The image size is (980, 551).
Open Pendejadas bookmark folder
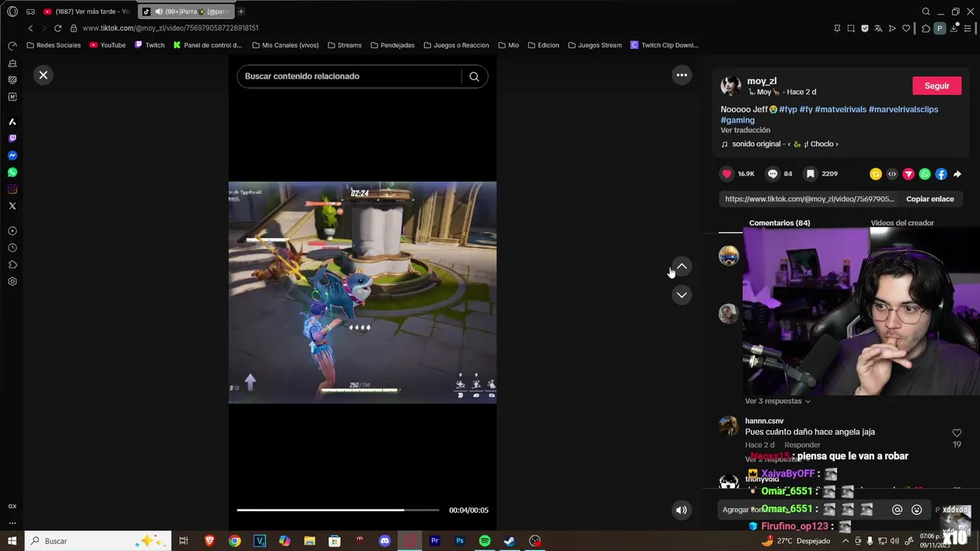click(392, 45)
